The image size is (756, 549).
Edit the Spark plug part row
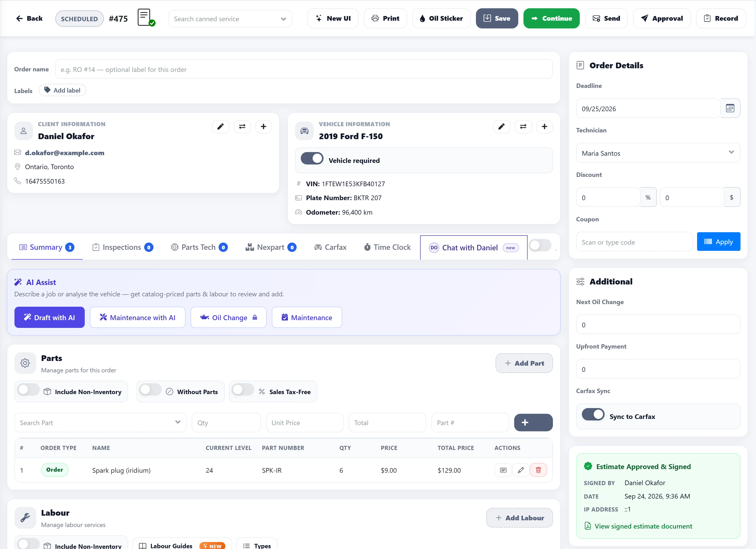pyautogui.click(x=521, y=470)
